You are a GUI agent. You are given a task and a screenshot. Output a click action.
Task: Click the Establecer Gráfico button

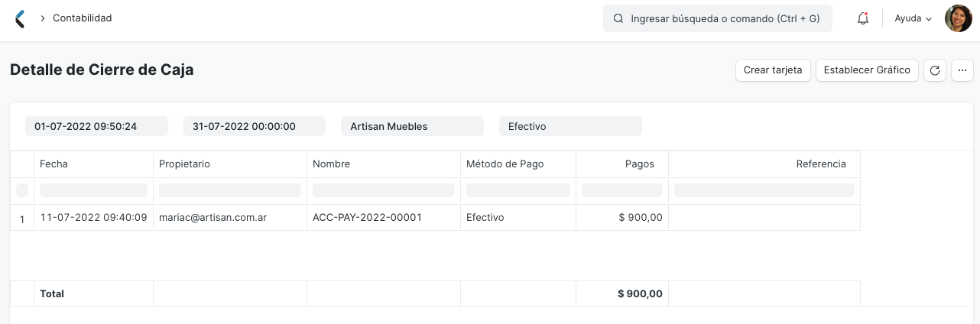[x=867, y=70]
